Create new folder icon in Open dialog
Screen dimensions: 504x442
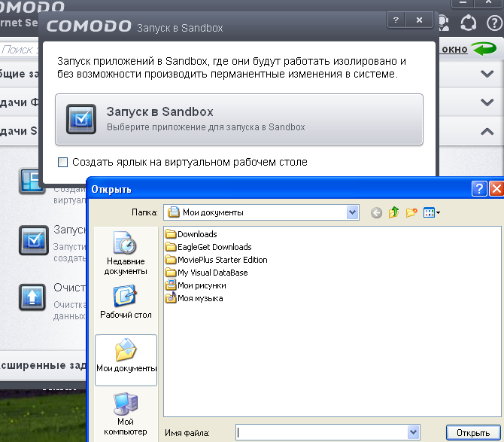(411, 212)
